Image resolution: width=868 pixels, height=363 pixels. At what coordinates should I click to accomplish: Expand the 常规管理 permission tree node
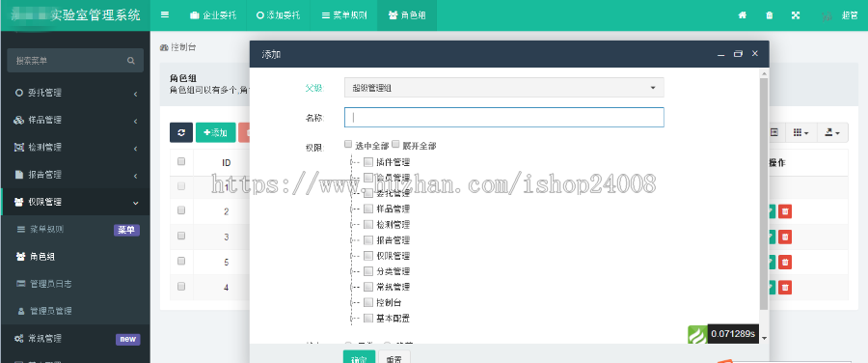pos(356,287)
